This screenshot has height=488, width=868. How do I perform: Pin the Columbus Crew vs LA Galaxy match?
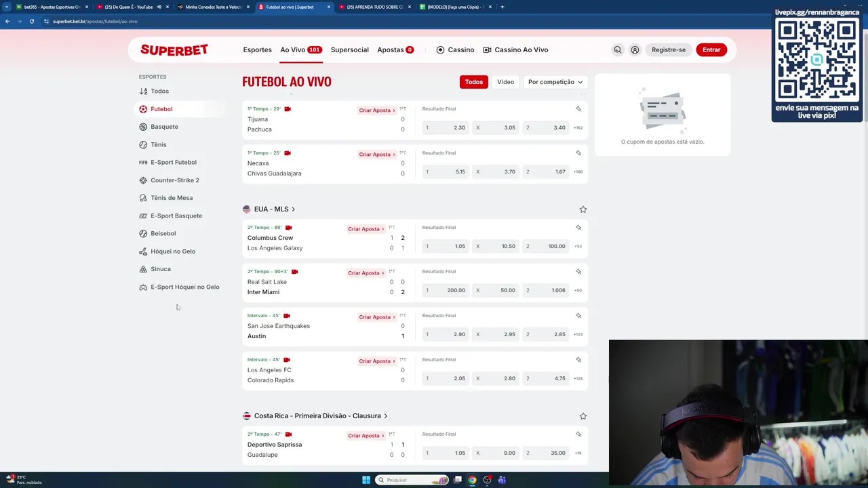coord(578,228)
